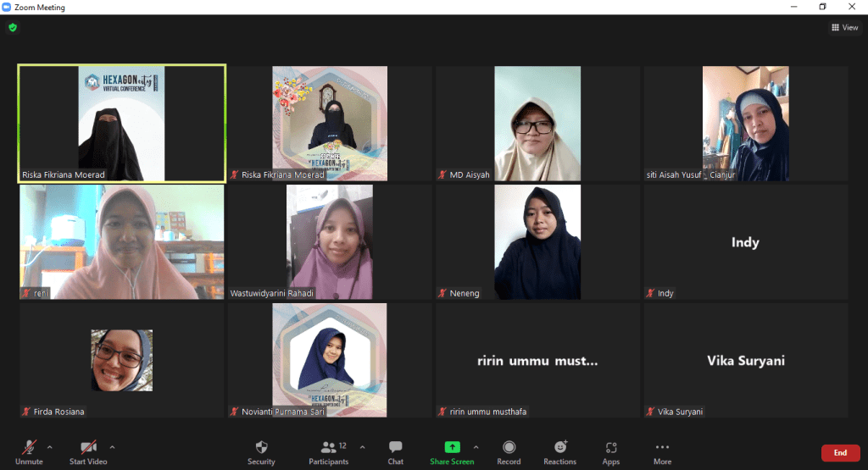Click the Vika Suryani participant tile
868x470 pixels.
(x=746, y=361)
